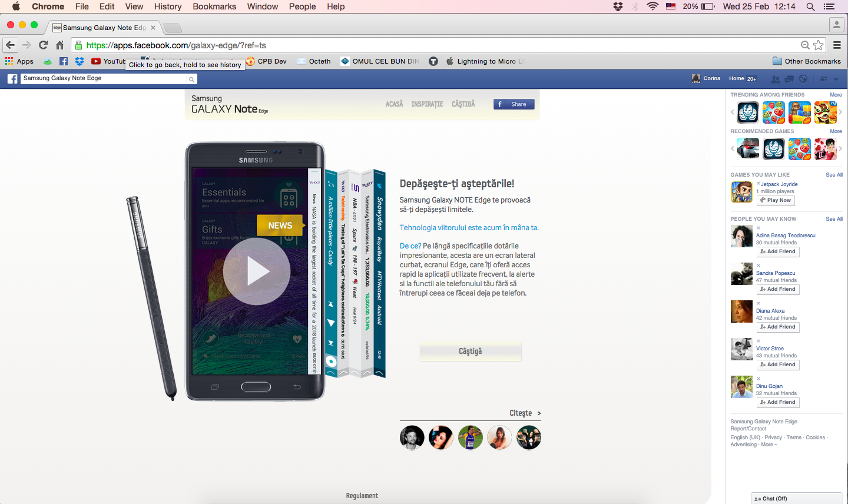Open the Bookmarks menu
The height and width of the screenshot is (504, 848).
pos(214,6)
